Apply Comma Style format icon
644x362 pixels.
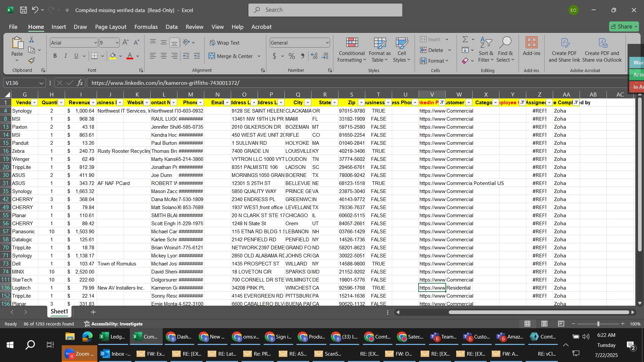coord(303,56)
